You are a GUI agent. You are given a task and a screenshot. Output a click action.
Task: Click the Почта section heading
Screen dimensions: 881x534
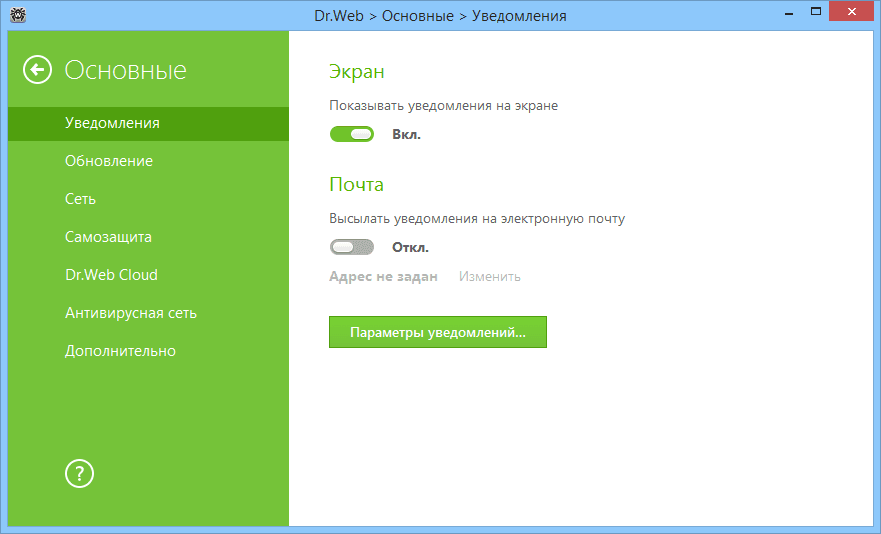(356, 184)
